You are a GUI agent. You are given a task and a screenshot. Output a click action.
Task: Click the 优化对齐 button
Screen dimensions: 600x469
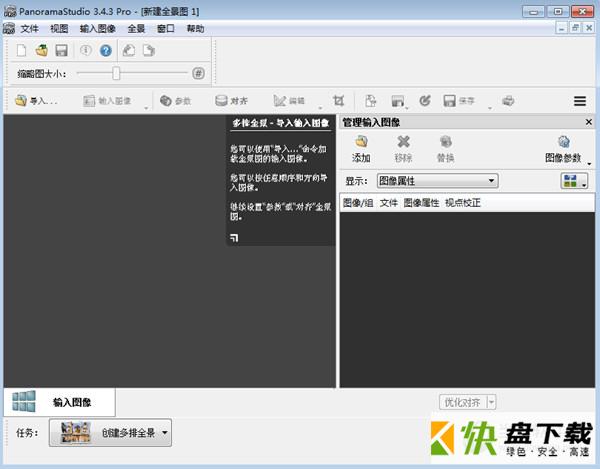pyautogui.click(x=463, y=402)
